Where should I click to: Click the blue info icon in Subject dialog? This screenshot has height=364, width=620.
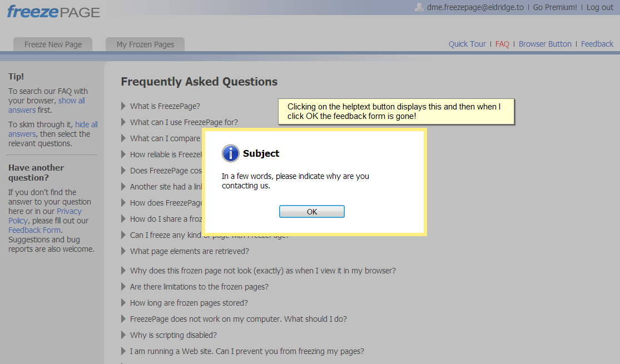231,153
